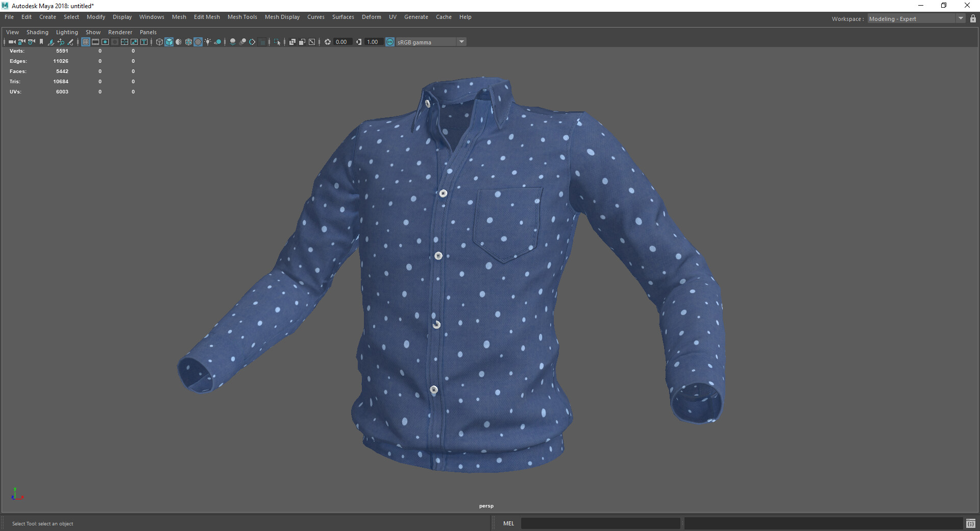Click the Use All Lights bulb icon
The image size is (980, 531).
click(x=208, y=42)
